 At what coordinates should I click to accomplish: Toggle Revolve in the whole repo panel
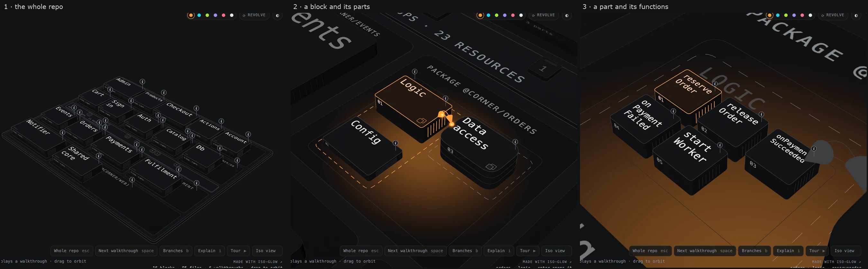[x=254, y=15]
